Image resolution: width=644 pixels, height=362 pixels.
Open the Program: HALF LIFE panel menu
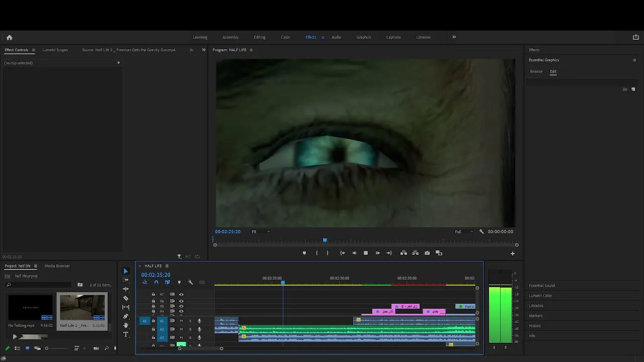pos(251,50)
